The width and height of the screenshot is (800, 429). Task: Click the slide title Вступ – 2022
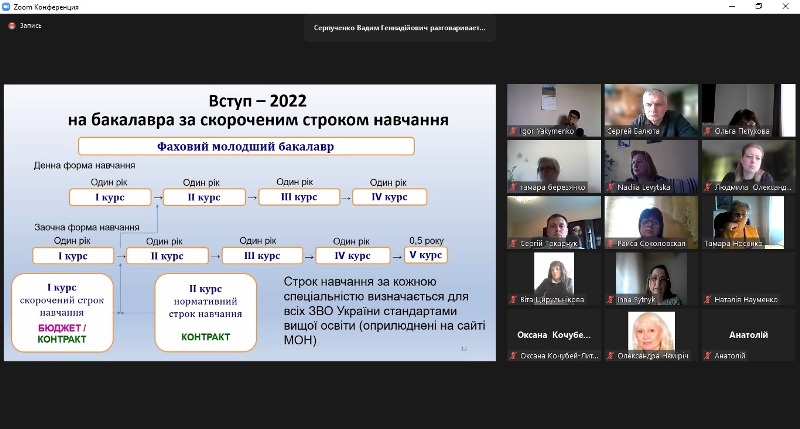(258, 101)
